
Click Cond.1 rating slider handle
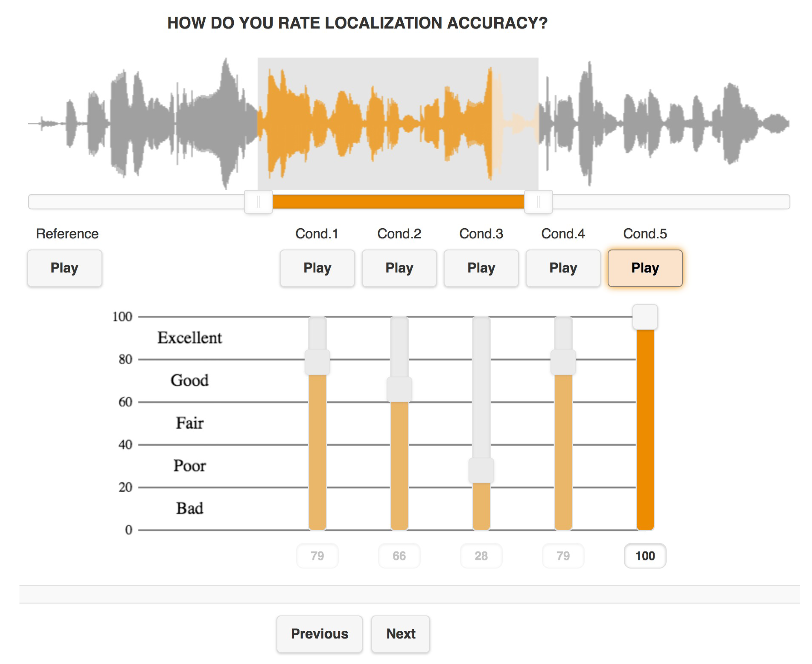point(317,362)
